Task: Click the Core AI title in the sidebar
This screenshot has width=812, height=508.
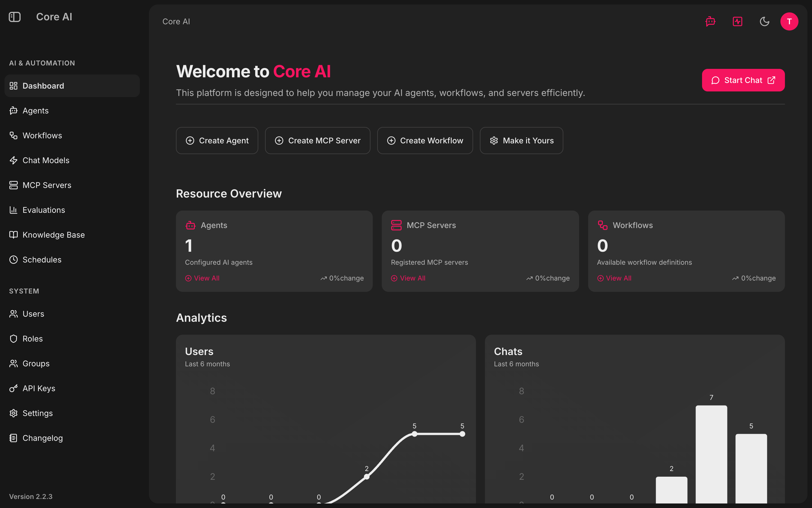Action: [x=54, y=17]
